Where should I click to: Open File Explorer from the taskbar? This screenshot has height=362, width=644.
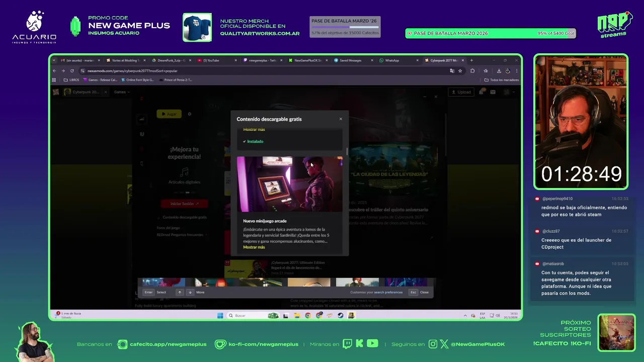pyautogui.click(x=297, y=316)
